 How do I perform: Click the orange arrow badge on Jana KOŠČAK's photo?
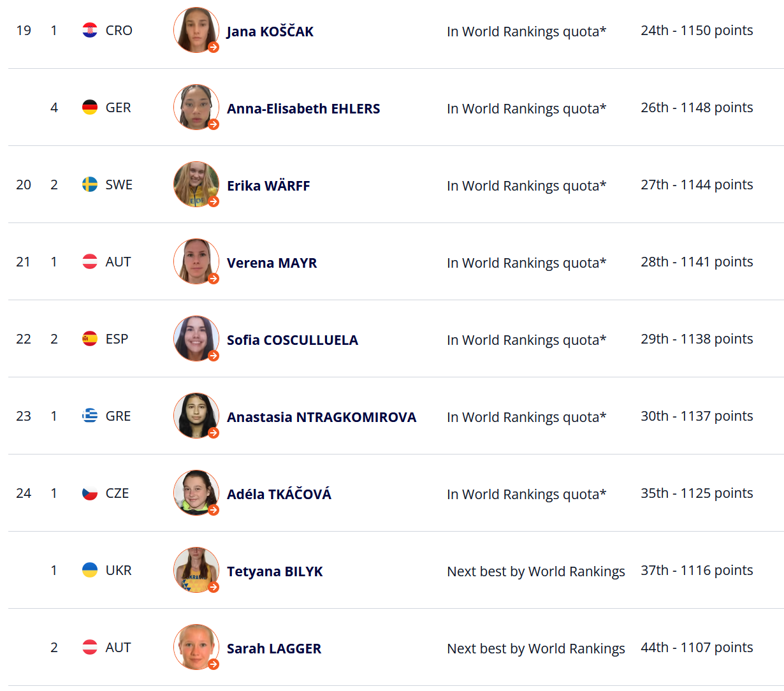(214, 47)
